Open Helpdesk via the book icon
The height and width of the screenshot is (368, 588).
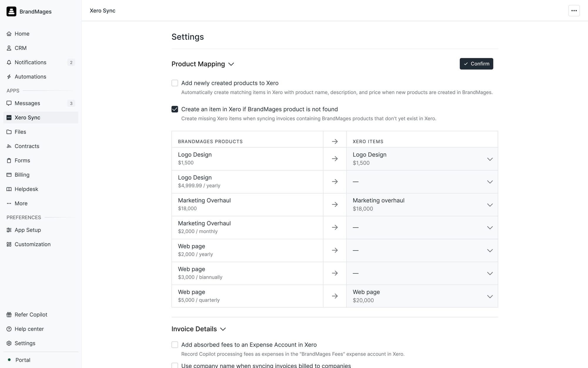coord(9,189)
